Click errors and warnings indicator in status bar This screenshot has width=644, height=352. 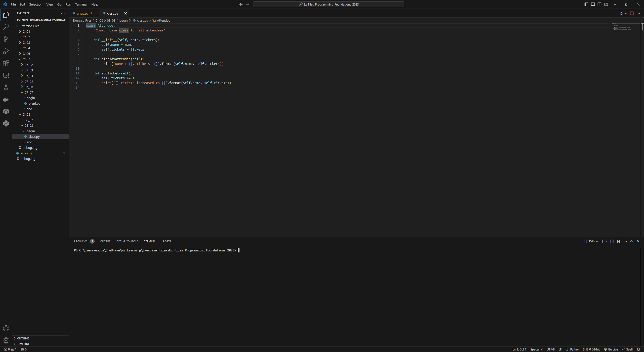click(10, 349)
